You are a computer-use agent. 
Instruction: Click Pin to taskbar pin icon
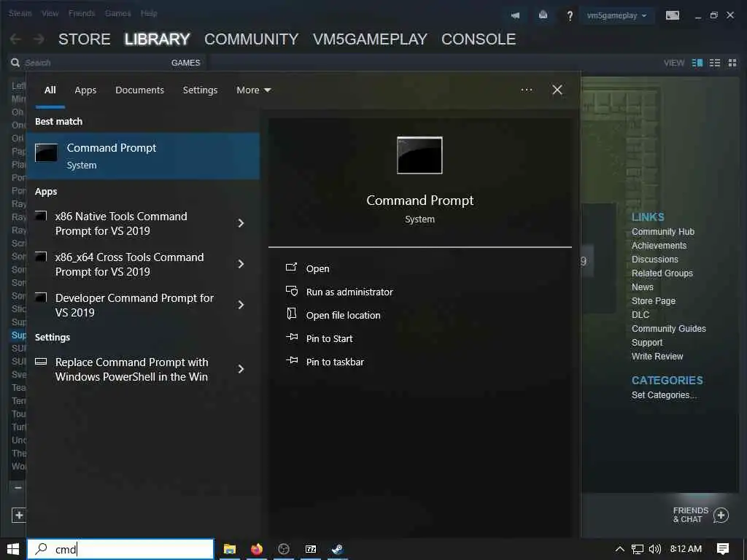[x=292, y=361]
